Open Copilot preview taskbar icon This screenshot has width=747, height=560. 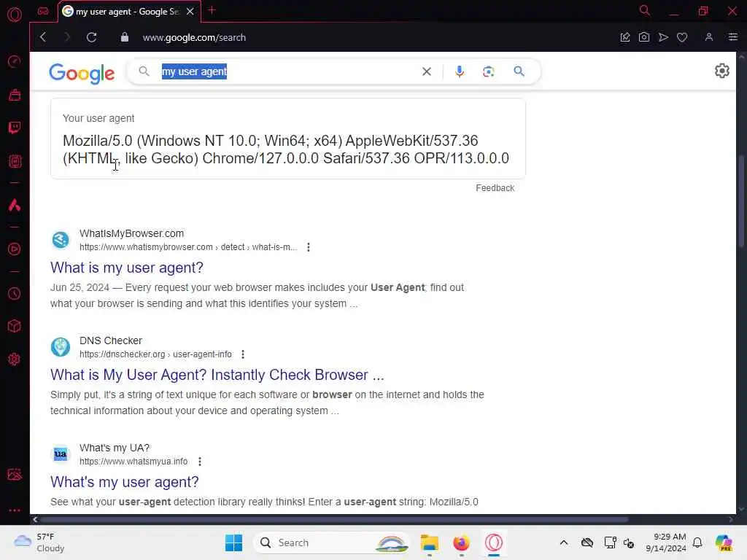click(x=724, y=542)
